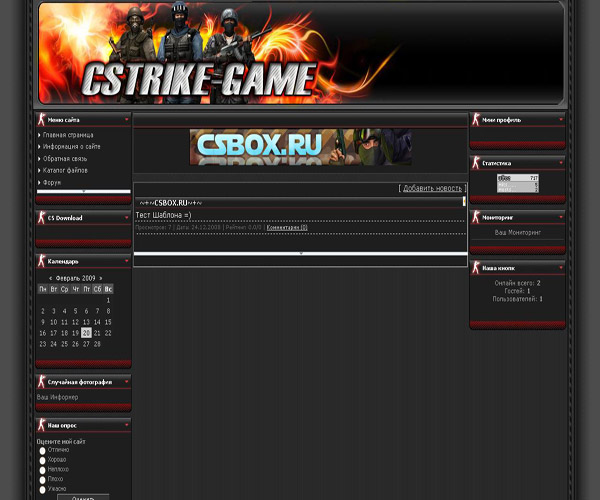Click the soldier icon beside Мини профиль
The height and width of the screenshot is (500, 600).
pos(476,120)
